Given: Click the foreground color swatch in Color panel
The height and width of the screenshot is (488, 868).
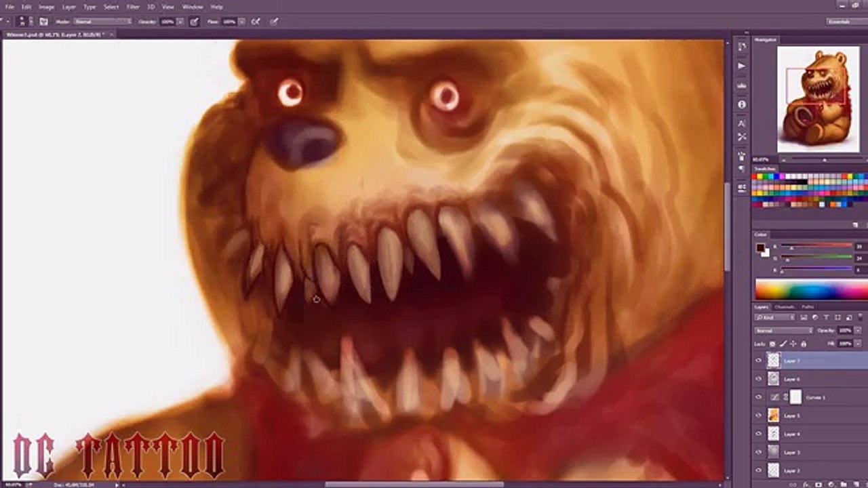Looking at the screenshot, I should coord(761,247).
